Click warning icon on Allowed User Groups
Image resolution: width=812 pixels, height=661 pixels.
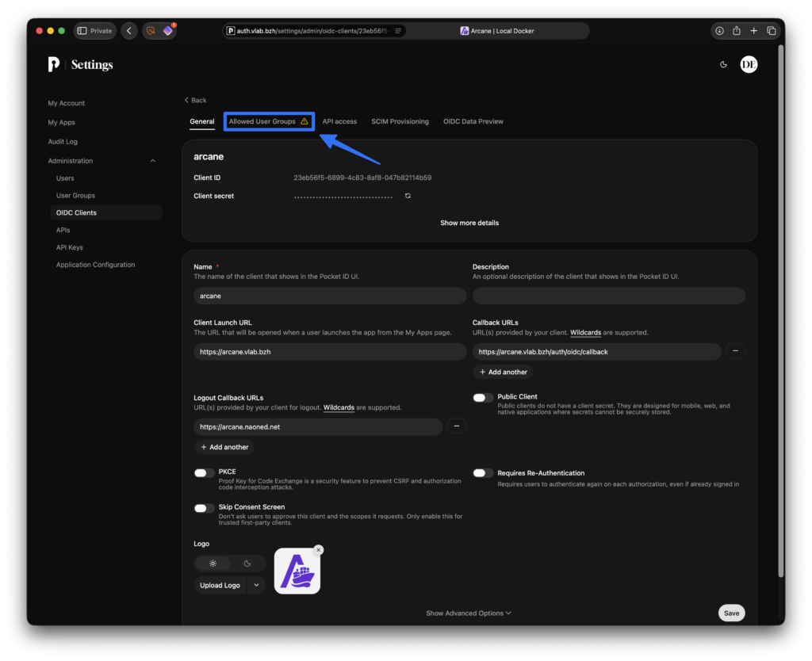[x=304, y=121]
